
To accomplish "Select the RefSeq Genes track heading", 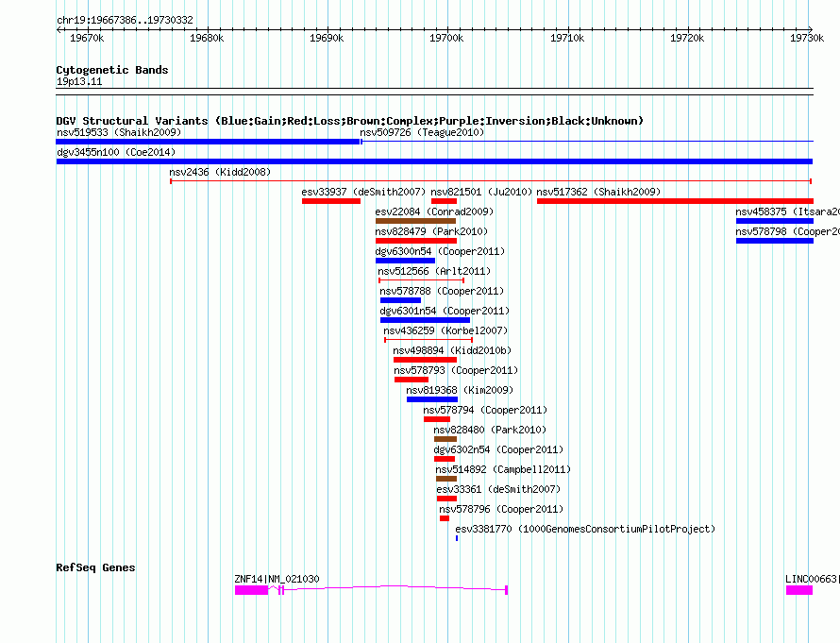I will coord(95,567).
